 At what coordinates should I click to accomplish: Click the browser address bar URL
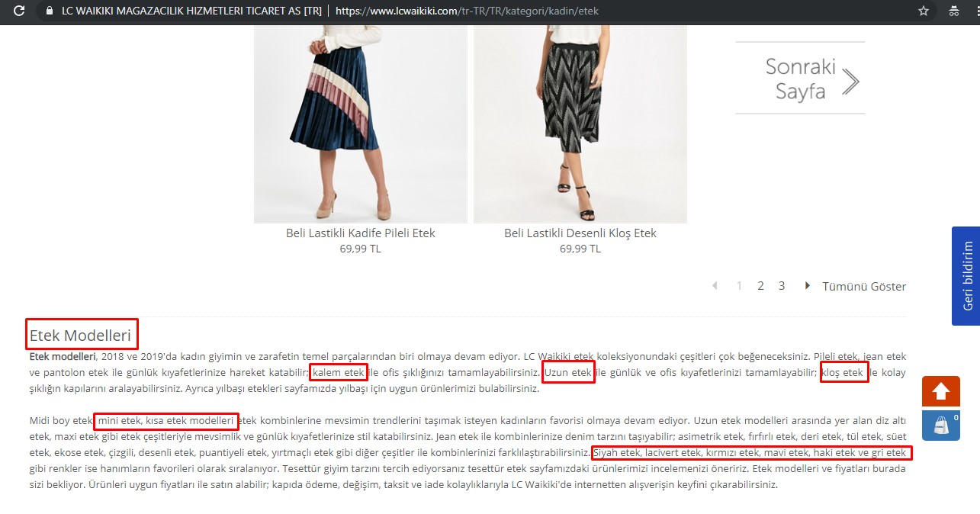[467, 11]
